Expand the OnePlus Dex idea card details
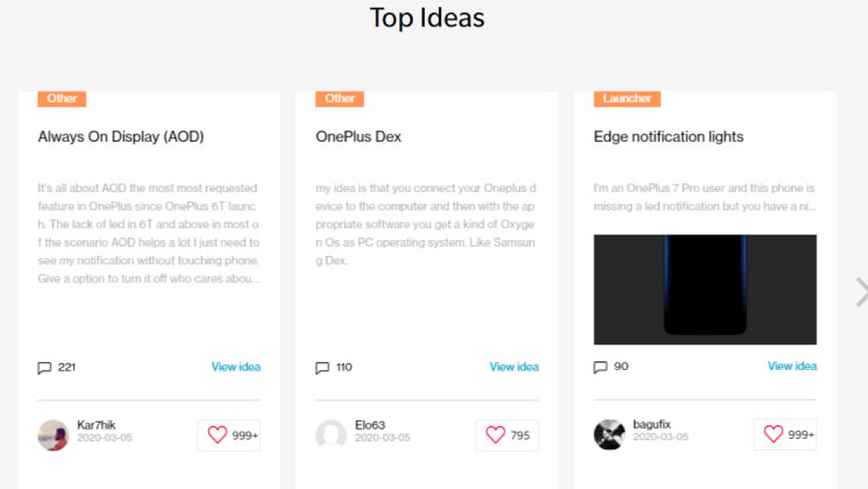 pyautogui.click(x=514, y=366)
